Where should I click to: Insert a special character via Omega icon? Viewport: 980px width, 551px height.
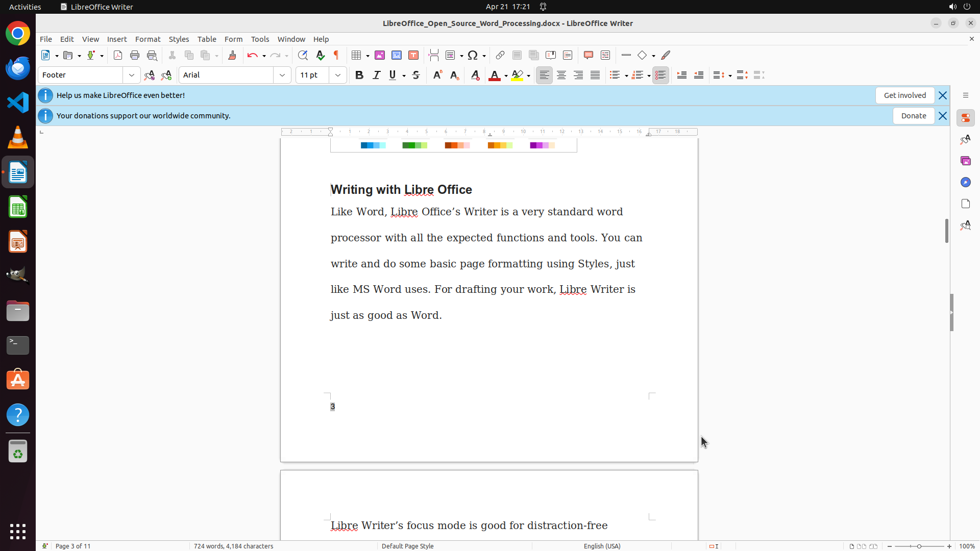[x=473, y=55]
